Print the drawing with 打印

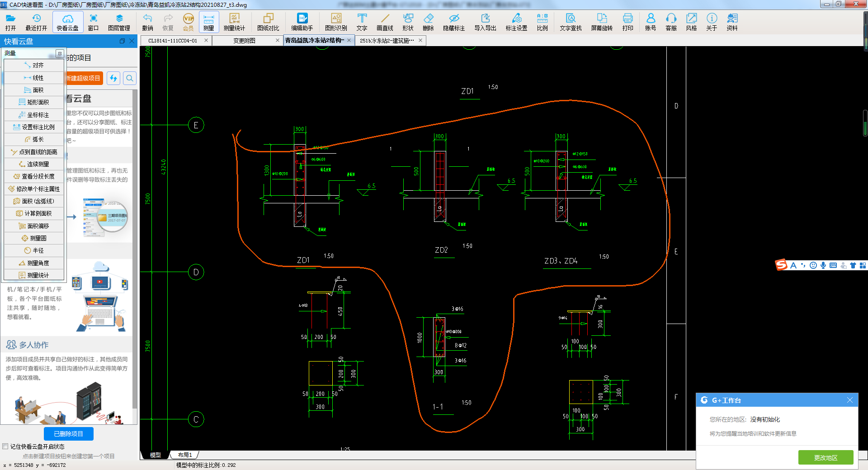click(627, 22)
